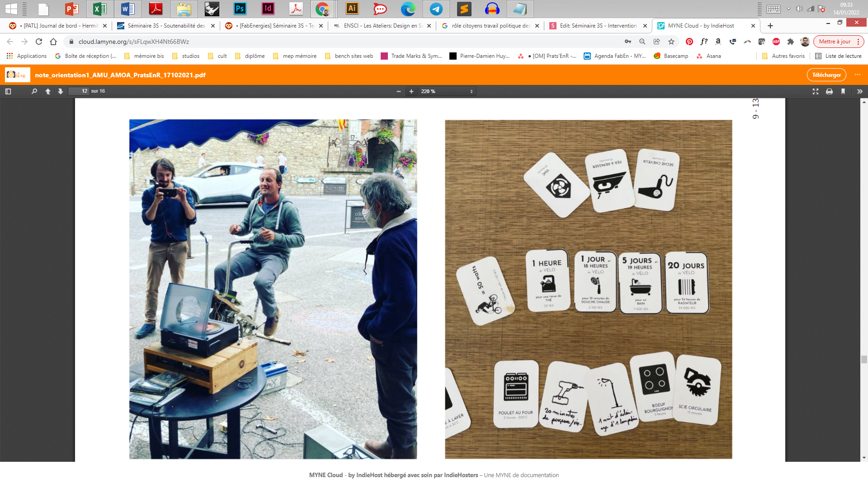Switch to presentation fullscreen mode
868x488 pixels.
[816, 91]
